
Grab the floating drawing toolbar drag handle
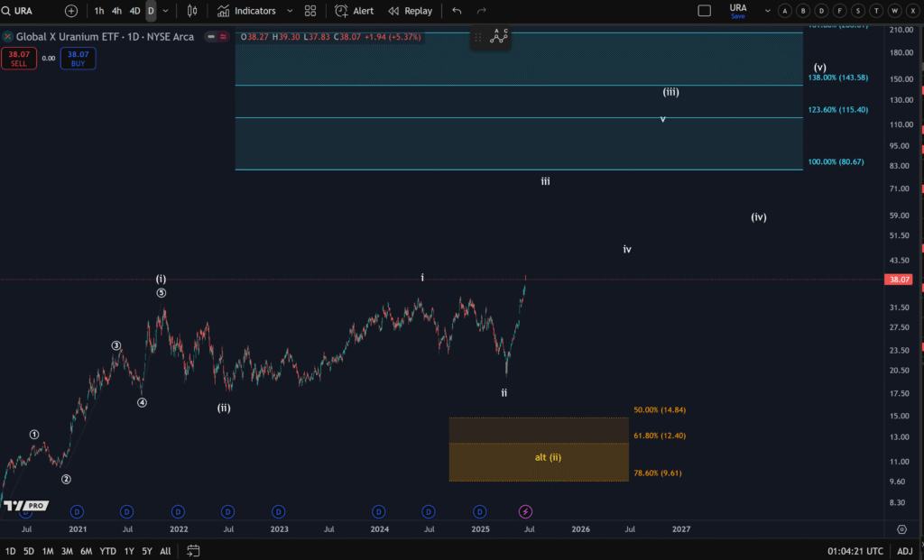[x=478, y=37]
